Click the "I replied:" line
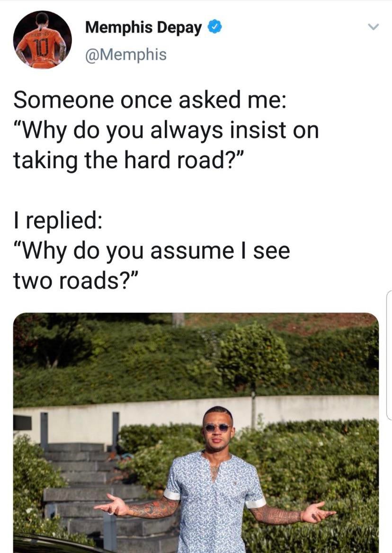This screenshot has width=392, height=553. tap(58, 221)
